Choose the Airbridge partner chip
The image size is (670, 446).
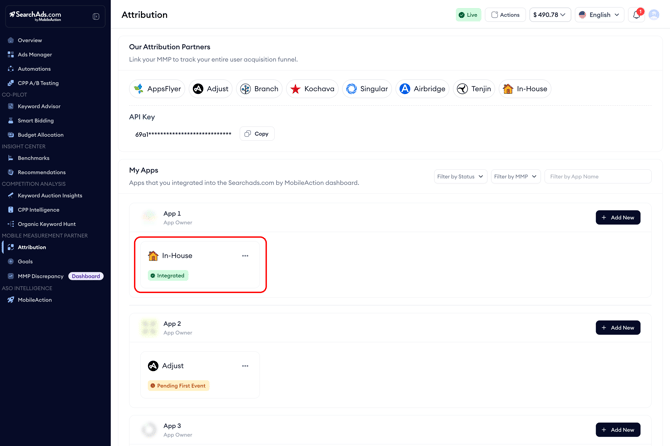423,89
